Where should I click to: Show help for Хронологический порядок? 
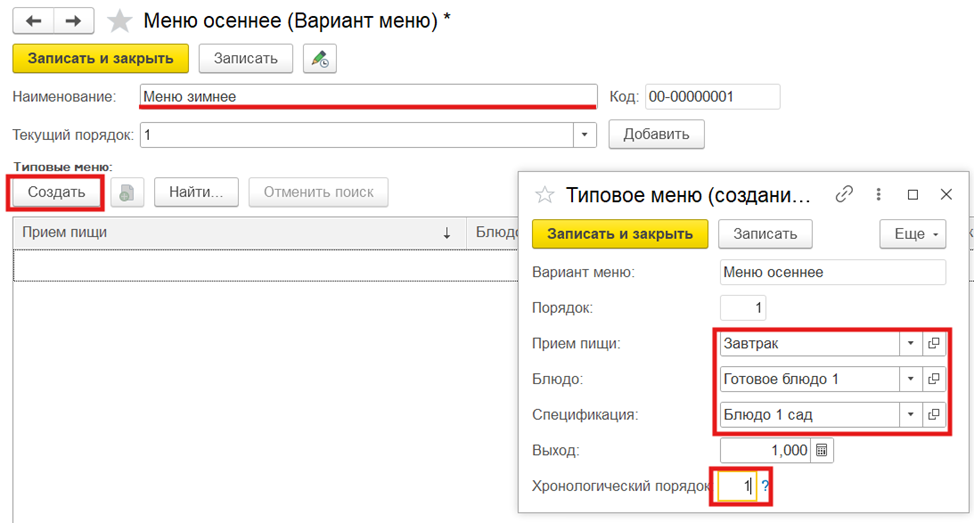click(765, 486)
